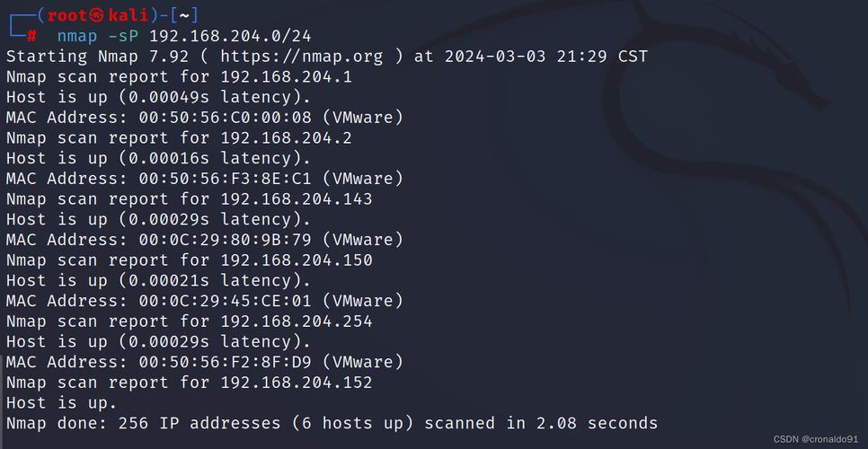Click MAC address 00:0C:29:80:9B:79

click(225, 241)
